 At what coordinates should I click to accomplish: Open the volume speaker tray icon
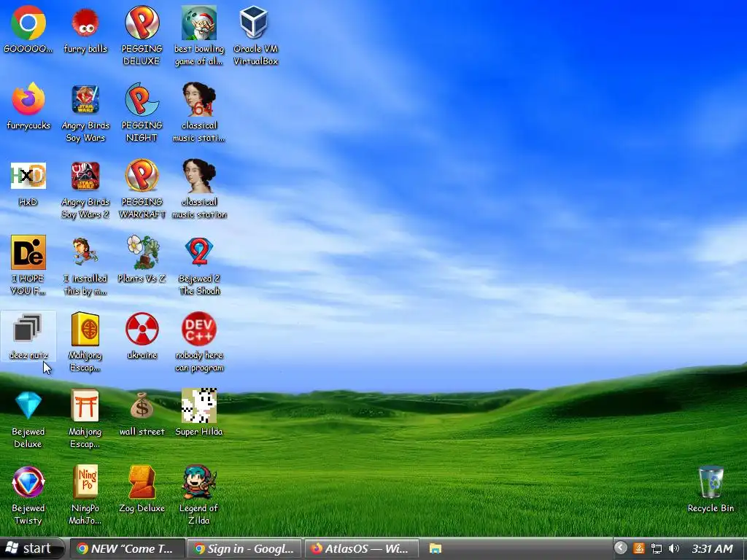[x=673, y=549]
